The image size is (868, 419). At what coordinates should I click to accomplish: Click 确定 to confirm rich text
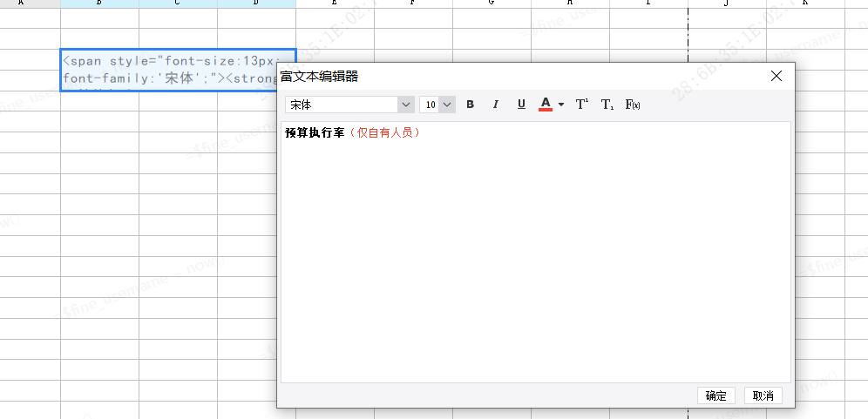point(715,395)
